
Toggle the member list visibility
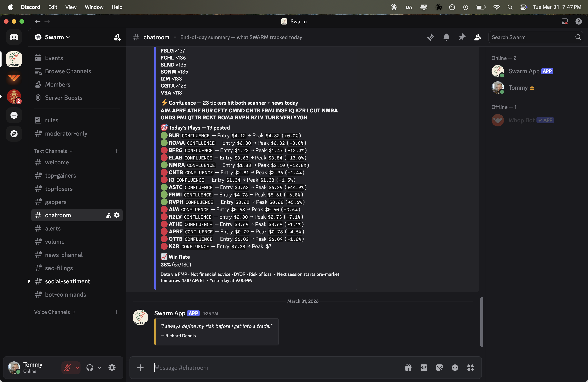(x=477, y=37)
